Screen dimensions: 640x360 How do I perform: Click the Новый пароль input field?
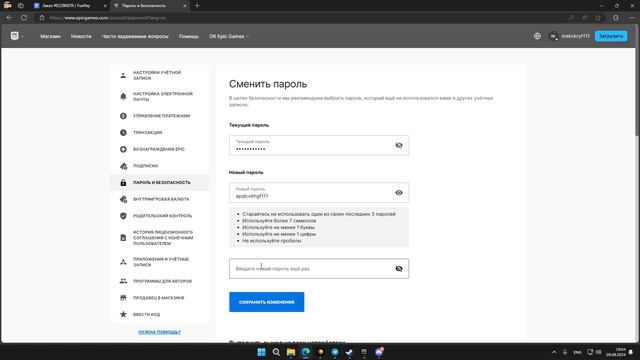319,193
